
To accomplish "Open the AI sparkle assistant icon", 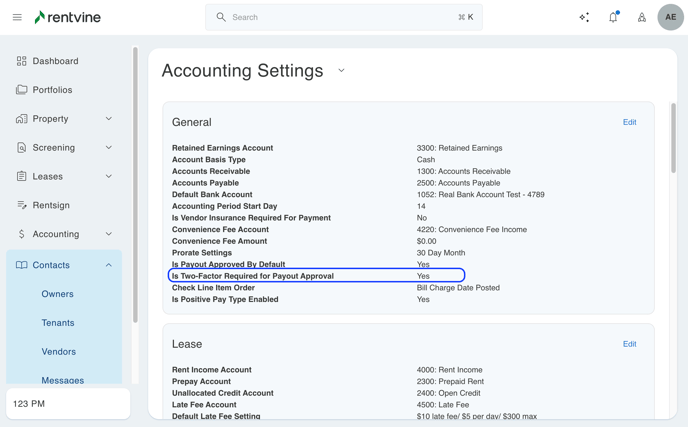I will (x=584, y=17).
